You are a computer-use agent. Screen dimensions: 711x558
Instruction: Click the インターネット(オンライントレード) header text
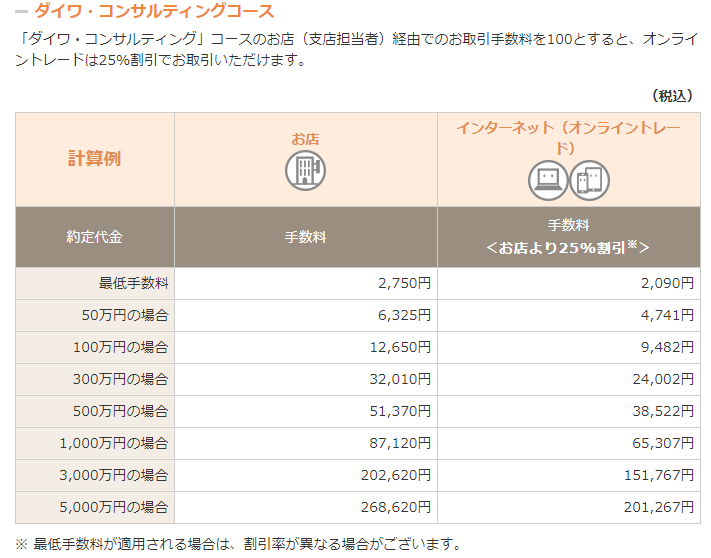(x=568, y=137)
